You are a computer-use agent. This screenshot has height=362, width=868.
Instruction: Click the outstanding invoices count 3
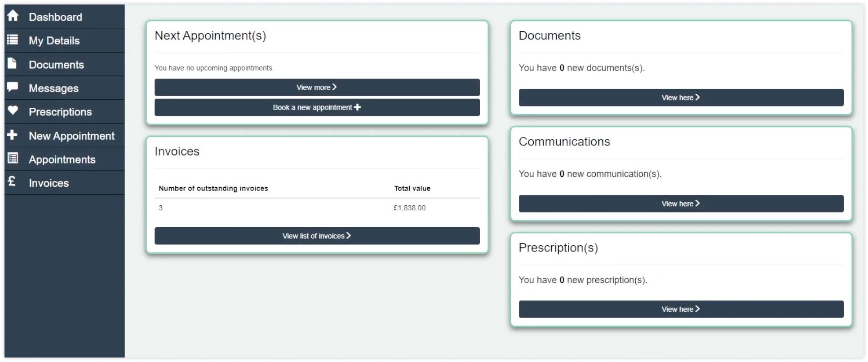pos(160,207)
